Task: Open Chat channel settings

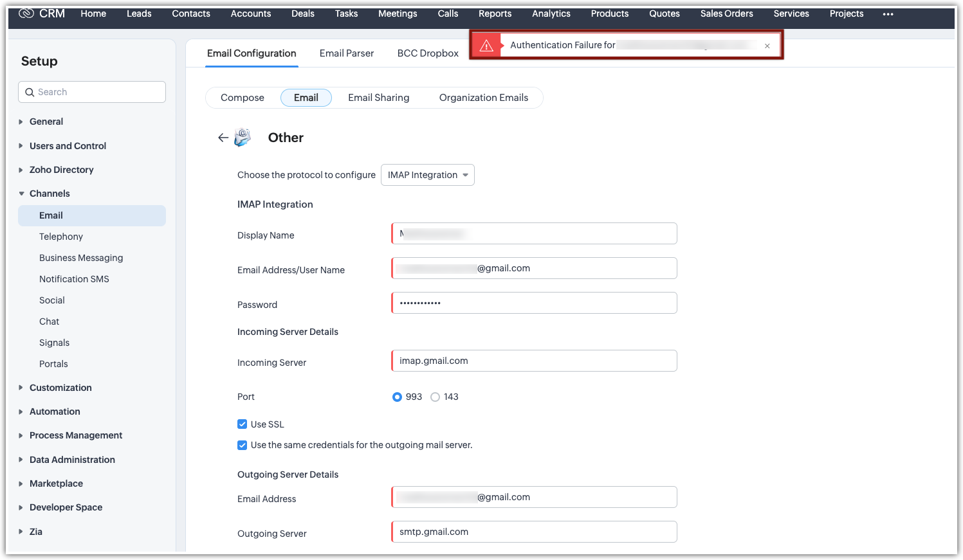Action: 49,321
